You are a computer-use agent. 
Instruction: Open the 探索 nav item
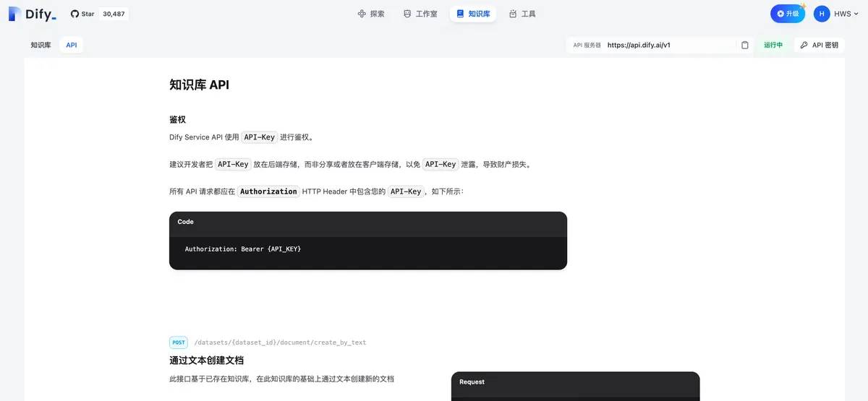point(371,14)
